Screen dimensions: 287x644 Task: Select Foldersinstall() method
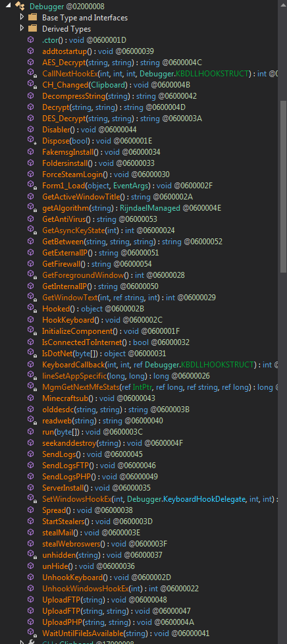coord(100,163)
